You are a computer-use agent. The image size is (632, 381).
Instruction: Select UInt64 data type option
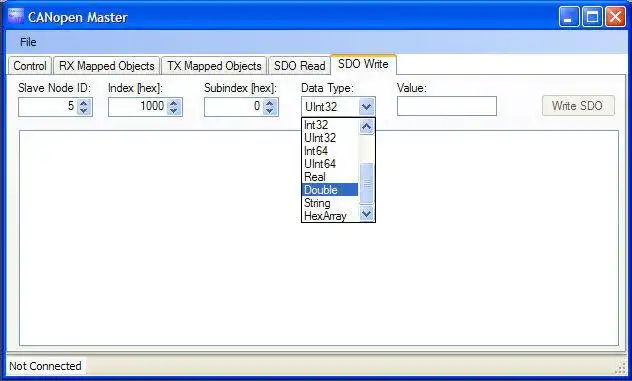pyautogui.click(x=330, y=164)
